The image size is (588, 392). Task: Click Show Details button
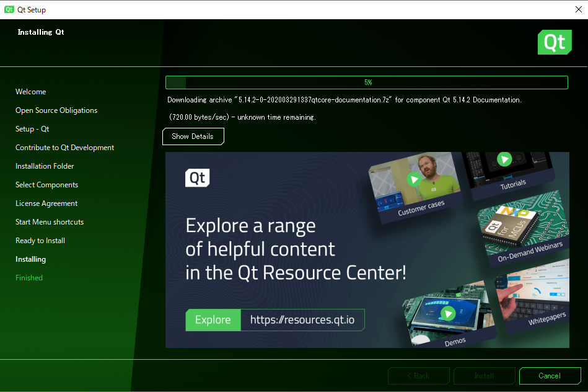tap(193, 136)
